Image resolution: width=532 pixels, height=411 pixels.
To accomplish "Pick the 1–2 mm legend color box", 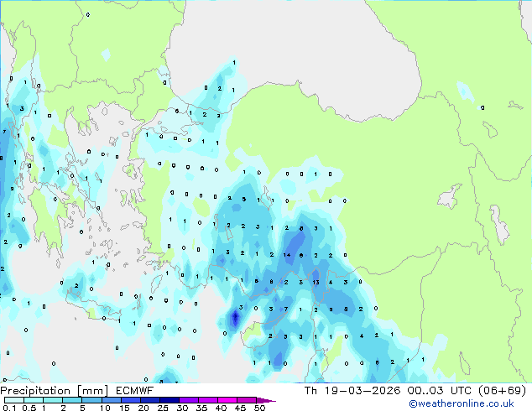I will pyautogui.click(x=53, y=400).
